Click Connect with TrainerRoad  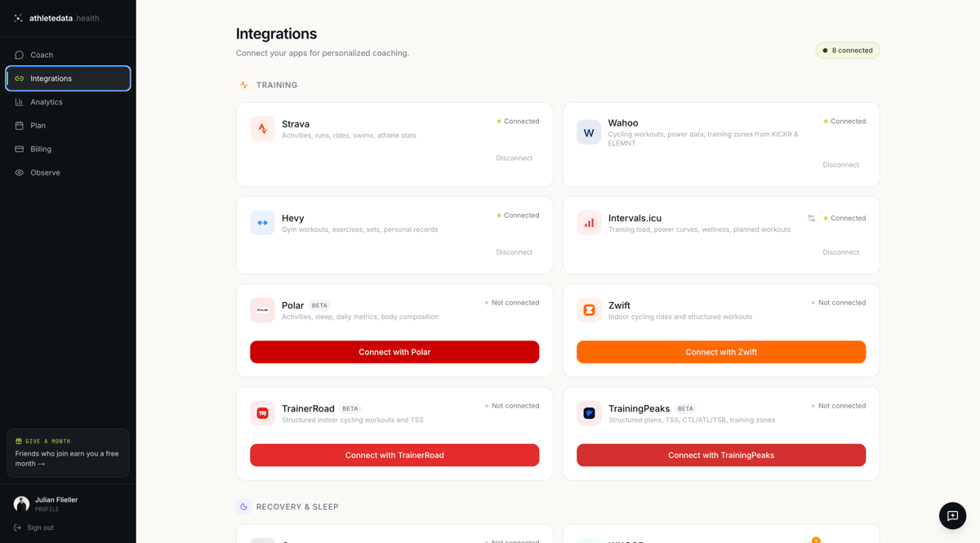click(394, 455)
